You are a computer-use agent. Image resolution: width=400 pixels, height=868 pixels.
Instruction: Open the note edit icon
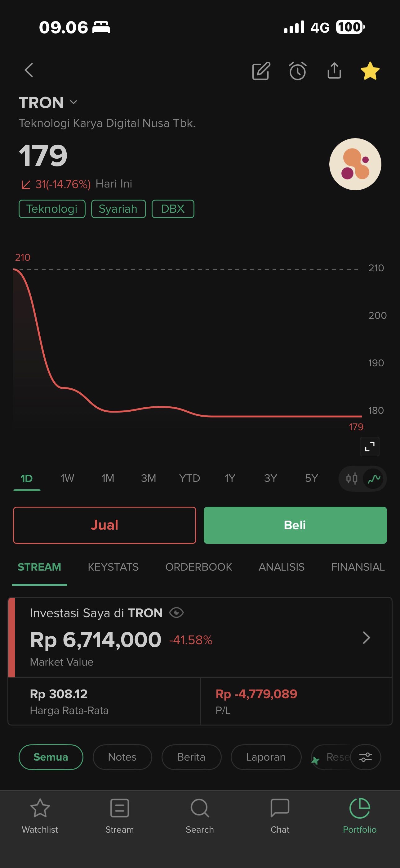(x=261, y=71)
